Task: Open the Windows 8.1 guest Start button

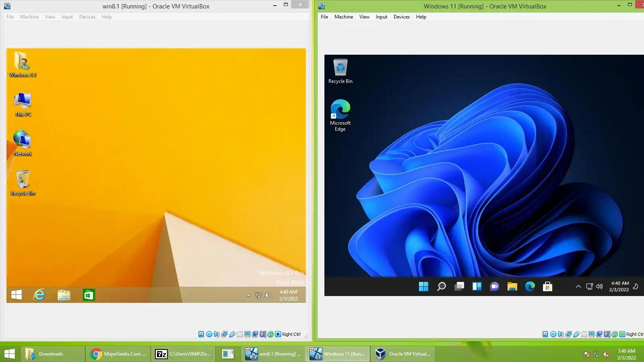Action: pos(17,295)
